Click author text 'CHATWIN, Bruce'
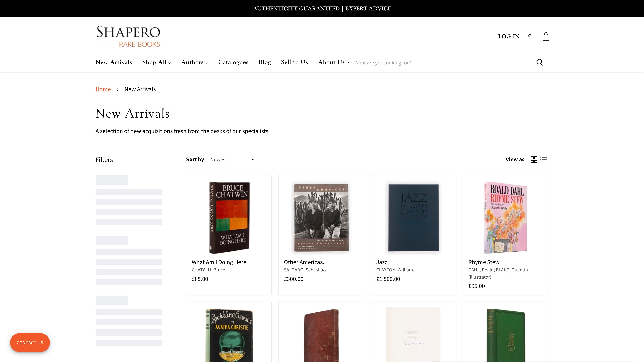Viewport: 644px width, 362px height. 208,270
